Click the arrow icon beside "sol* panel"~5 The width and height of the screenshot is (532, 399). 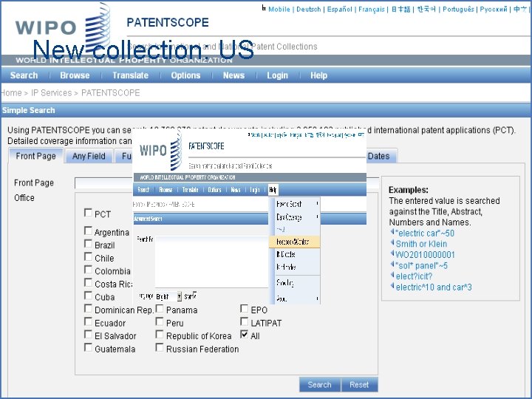(392, 265)
